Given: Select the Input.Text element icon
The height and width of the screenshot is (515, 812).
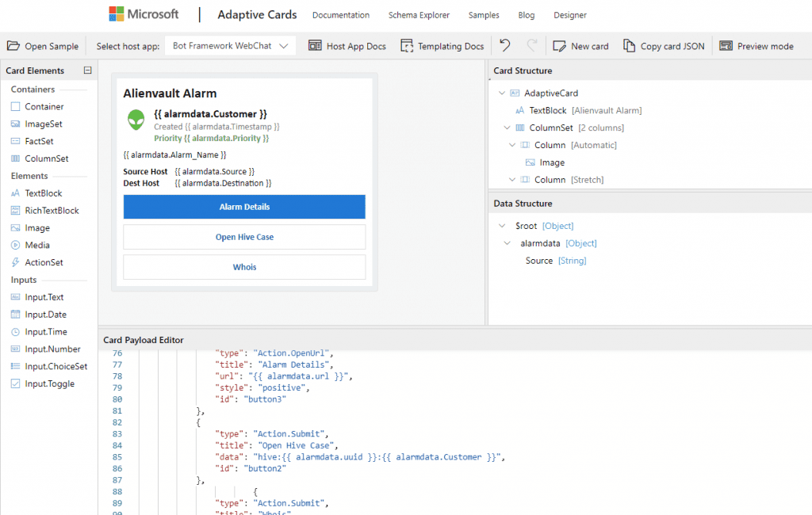Looking at the screenshot, I should click(16, 297).
